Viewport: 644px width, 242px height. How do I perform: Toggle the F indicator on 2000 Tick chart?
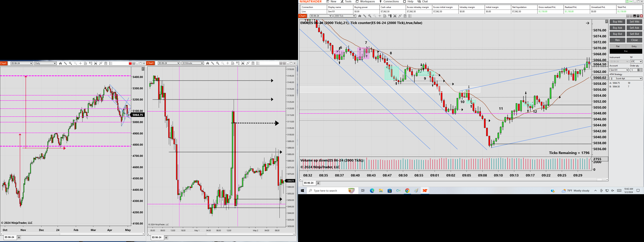[607, 21]
